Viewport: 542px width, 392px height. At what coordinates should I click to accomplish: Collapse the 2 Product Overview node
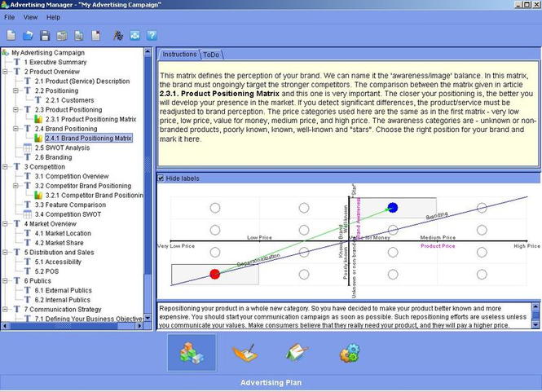tap(5, 72)
